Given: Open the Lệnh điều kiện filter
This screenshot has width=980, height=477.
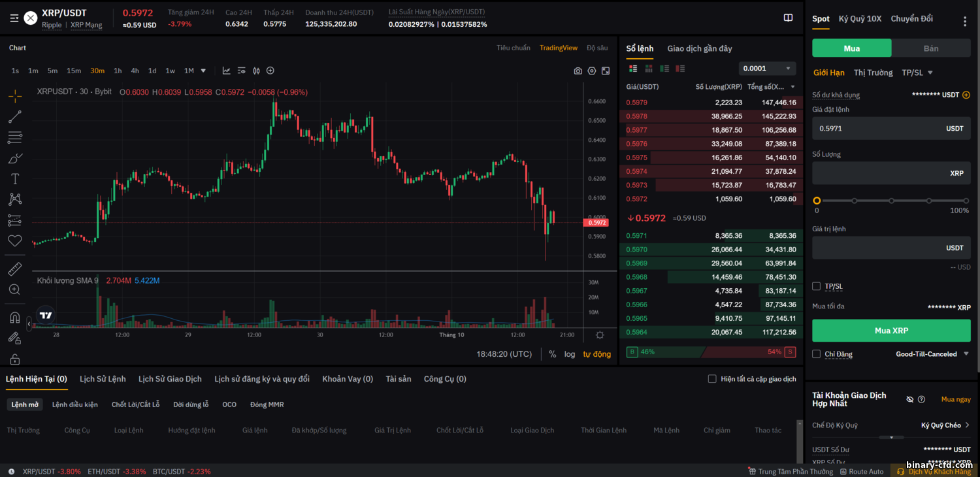Looking at the screenshot, I should [x=75, y=404].
